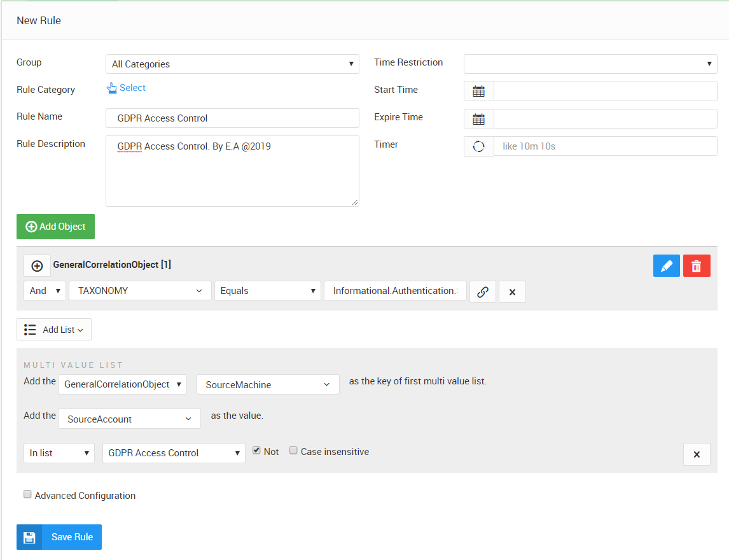Click the Start Time calendar icon
The width and height of the screenshot is (729, 560).
[478, 91]
